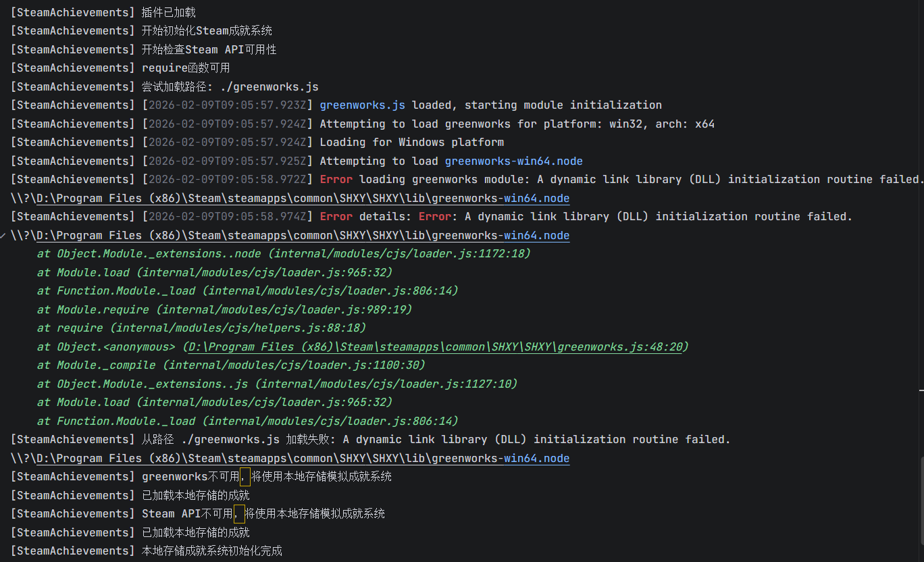Click the '从路径 ./greenworks.js 加载失败' log line
The image size is (924, 562).
click(371, 440)
